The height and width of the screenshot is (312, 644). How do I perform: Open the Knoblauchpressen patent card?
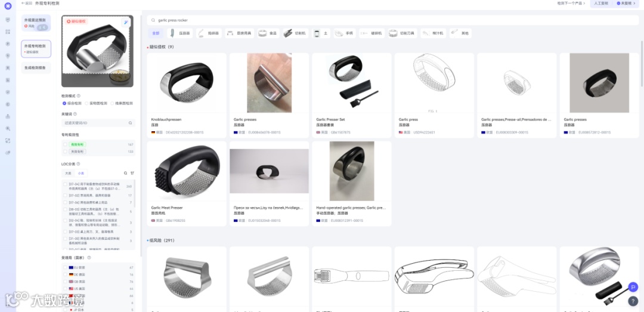pos(187,95)
